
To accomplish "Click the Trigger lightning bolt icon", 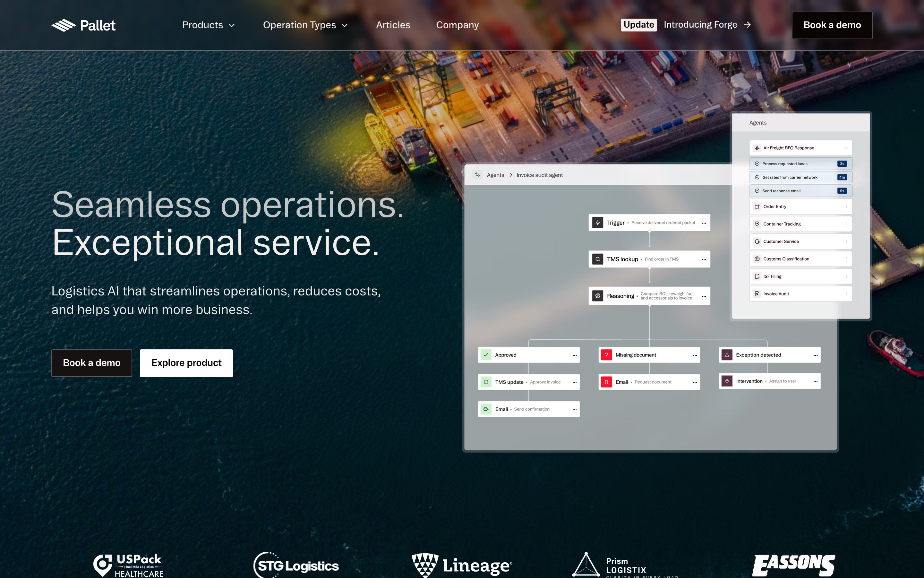I will pos(598,223).
